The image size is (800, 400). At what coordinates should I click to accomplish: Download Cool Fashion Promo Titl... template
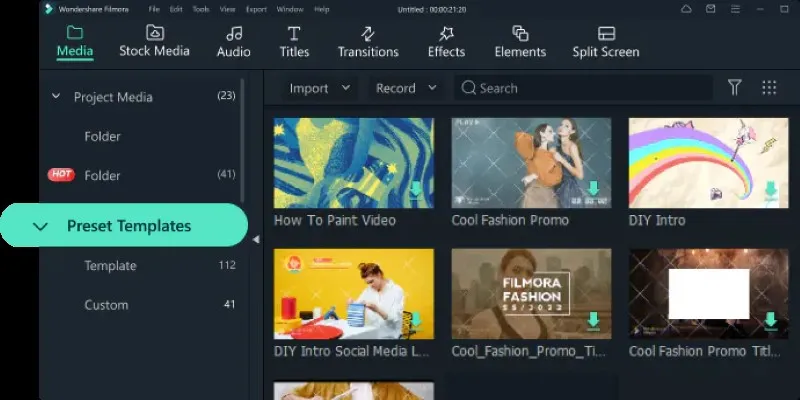[770, 320]
